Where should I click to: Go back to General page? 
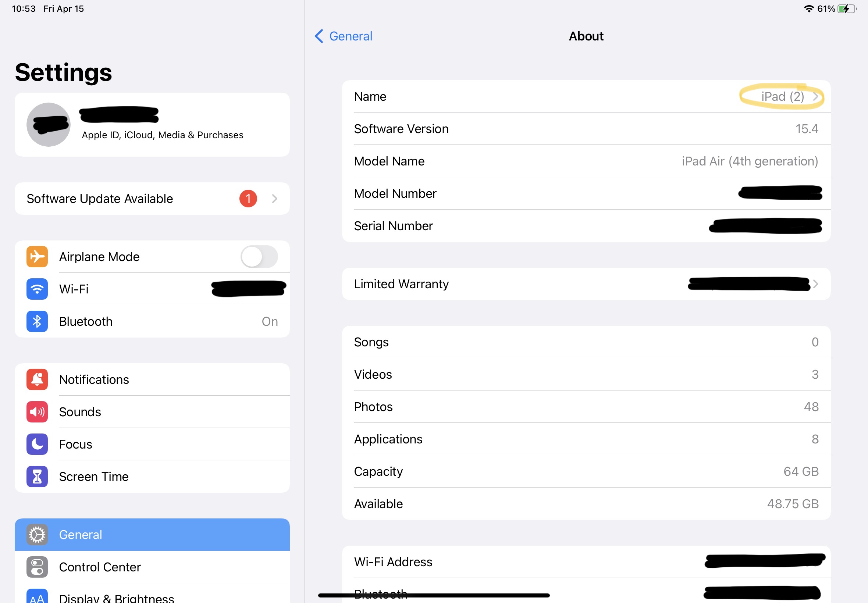pyautogui.click(x=343, y=36)
